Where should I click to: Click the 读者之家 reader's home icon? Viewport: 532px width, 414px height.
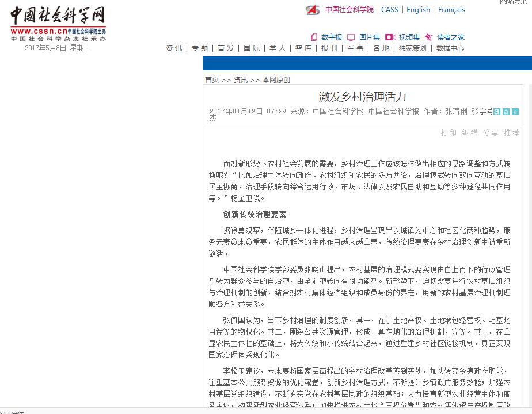click(429, 37)
